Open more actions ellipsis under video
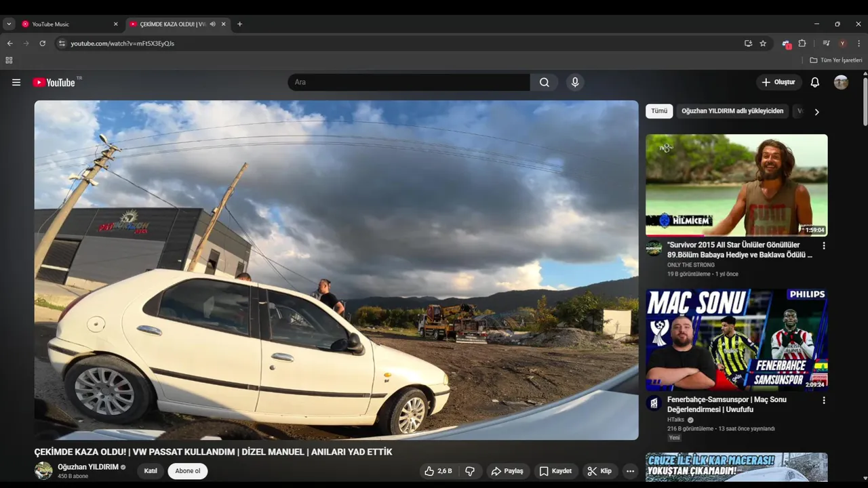 point(630,471)
